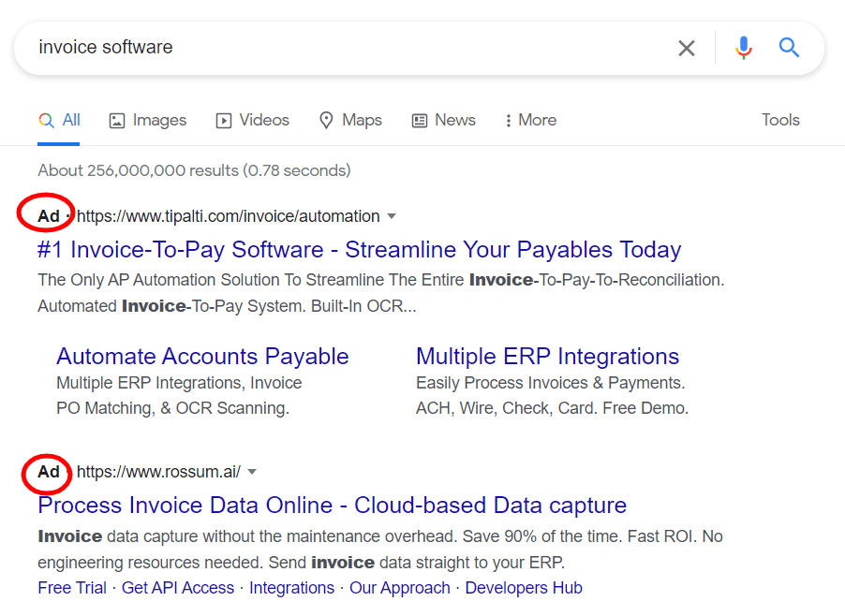Expand the dropdown arrow beside rossum.ai URL
This screenshot has width=845, height=616.
(252, 472)
